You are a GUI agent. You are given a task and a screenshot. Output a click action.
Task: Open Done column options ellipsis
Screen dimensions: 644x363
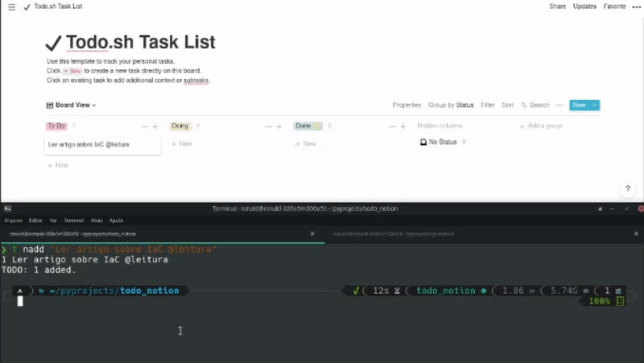click(x=392, y=126)
